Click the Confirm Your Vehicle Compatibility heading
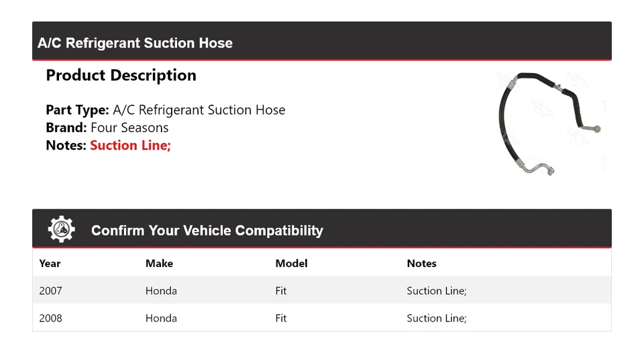Viewport: 644px width, 353px height. [207, 230]
